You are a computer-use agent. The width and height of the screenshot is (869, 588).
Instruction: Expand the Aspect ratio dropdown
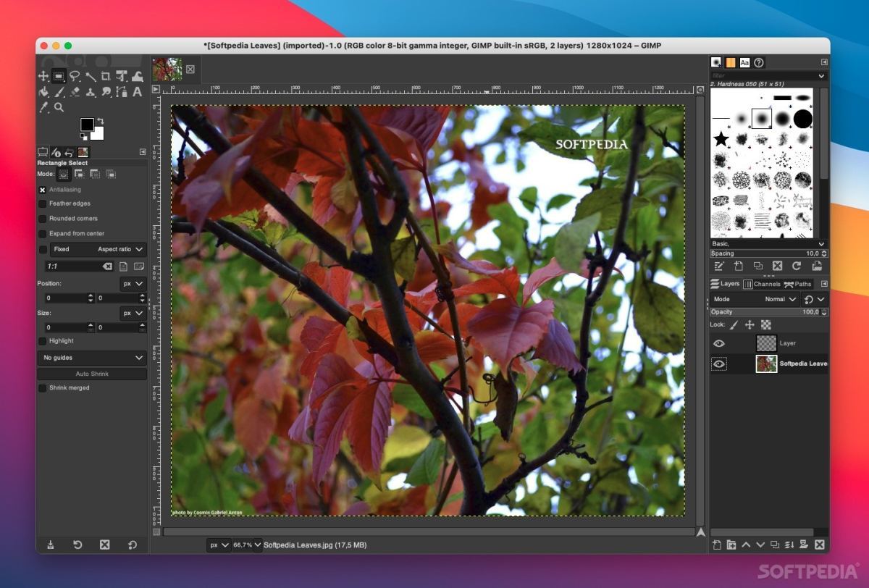(121, 249)
